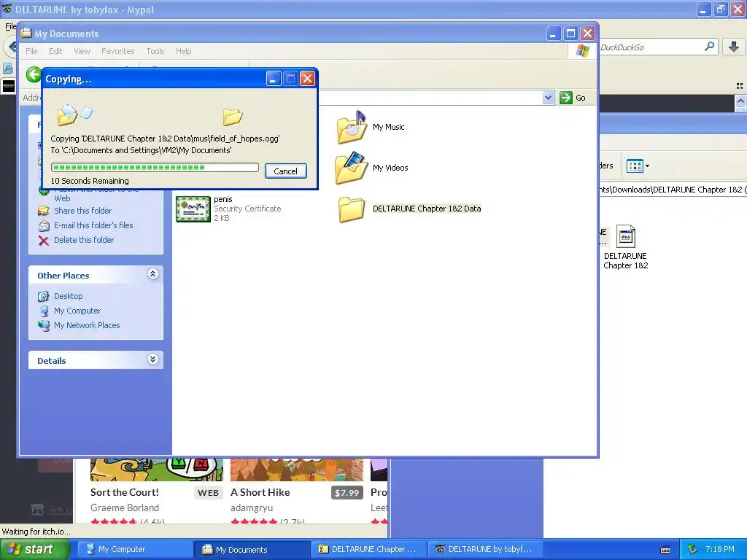The image size is (747, 560).
Task: Open the Edit menu in My Documents
Action: coord(55,51)
